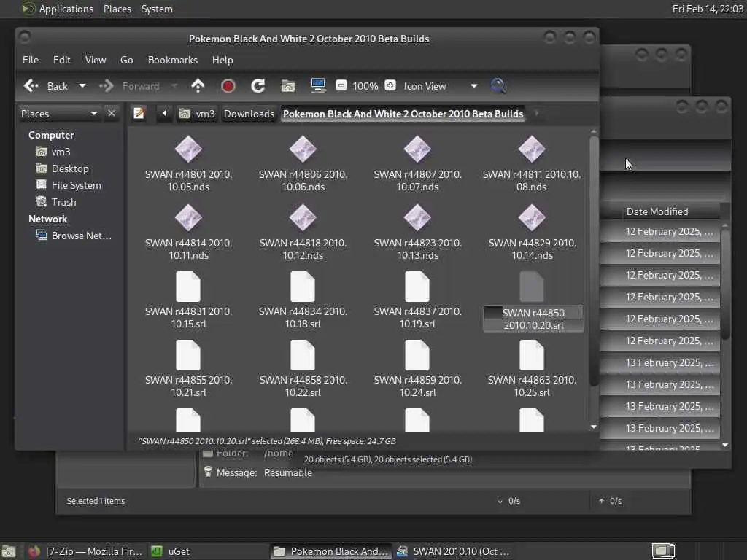Viewport: 747px width, 560px height.
Task: Open the Computer toolbar icon
Action: click(318, 86)
